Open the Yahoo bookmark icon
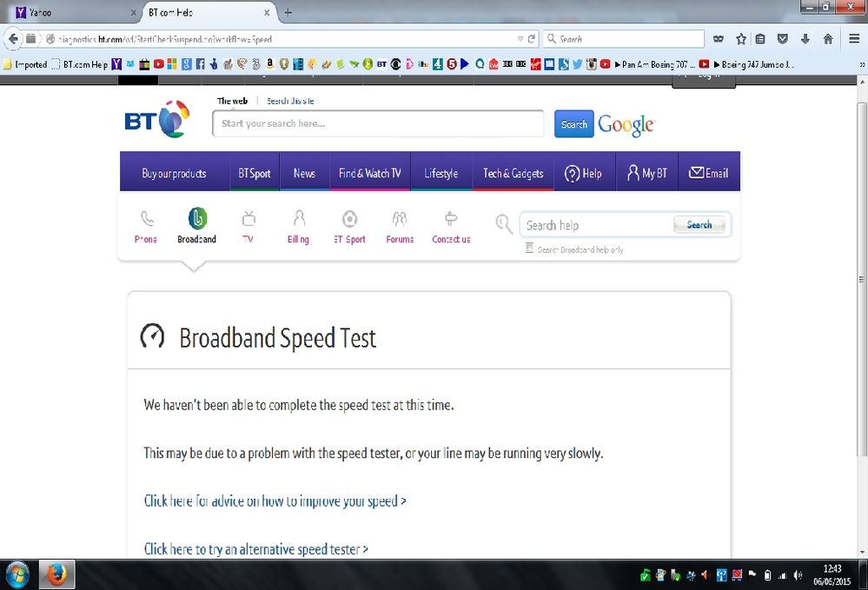Screen dimensions: 868x590 [116, 64]
